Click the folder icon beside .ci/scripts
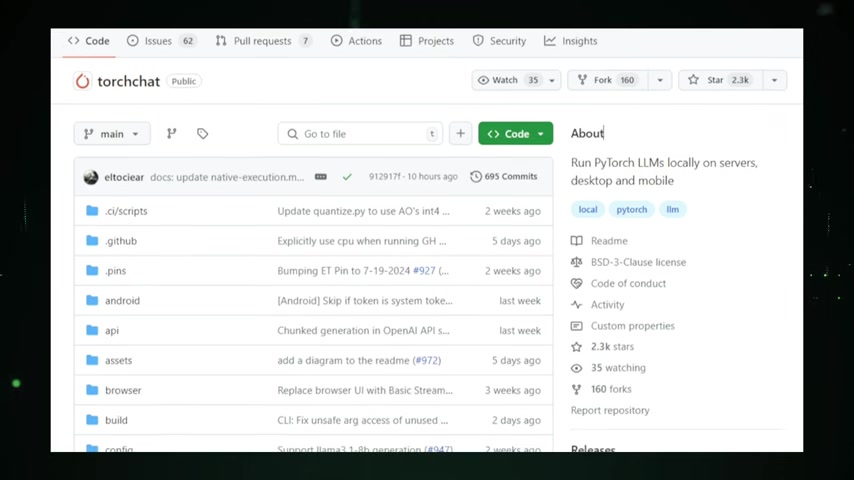The height and width of the screenshot is (480, 854). 92,210
